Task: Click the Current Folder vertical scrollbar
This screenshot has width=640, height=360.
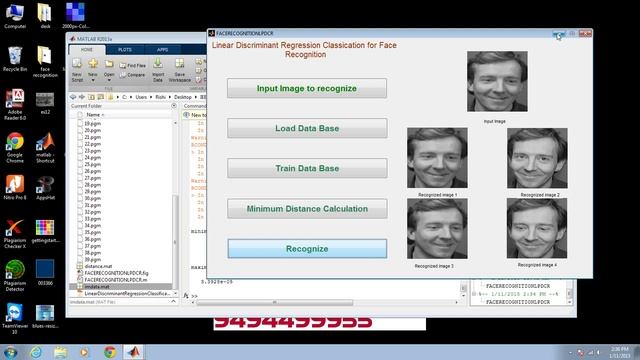Action: [x=176, y=241]
